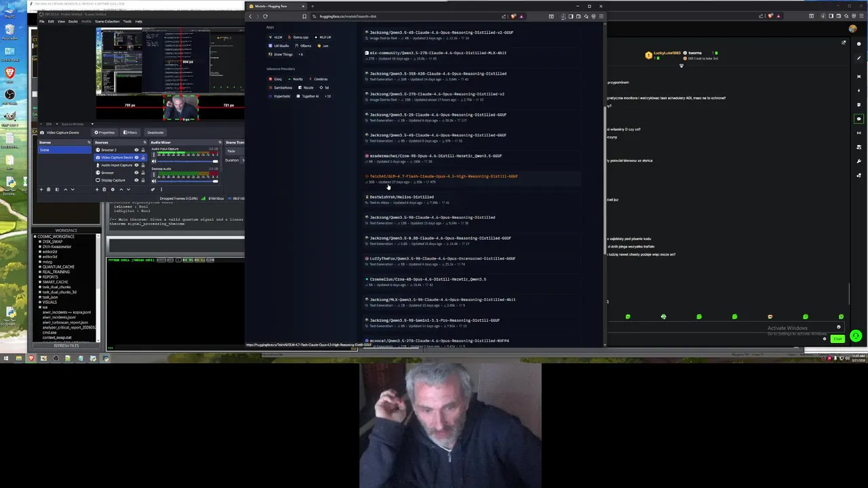Open the Fade scene transition dropdown

click(235, 151)
